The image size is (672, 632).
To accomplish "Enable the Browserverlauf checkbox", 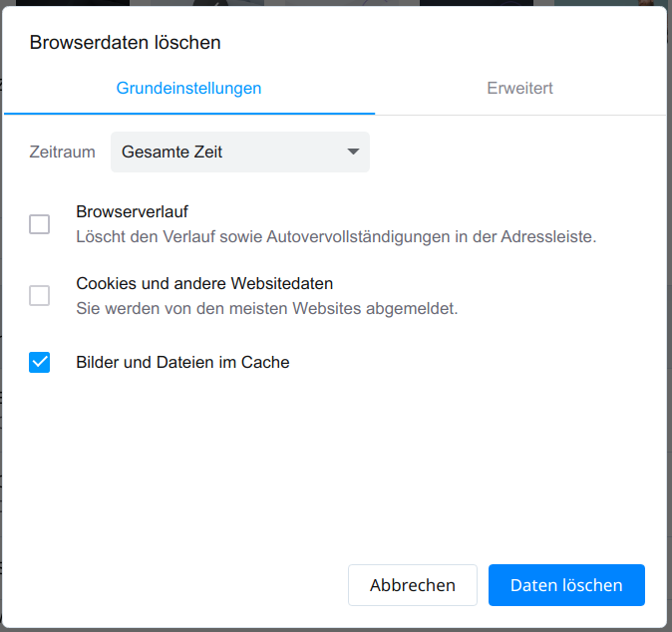I will [x=40, y=224].
